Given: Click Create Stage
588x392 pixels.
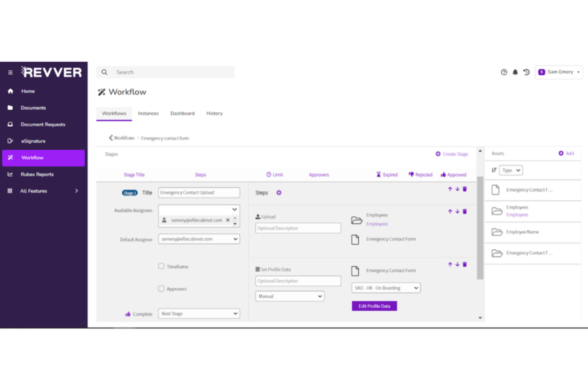Looking at the screenshot, I should click(452, 154).
